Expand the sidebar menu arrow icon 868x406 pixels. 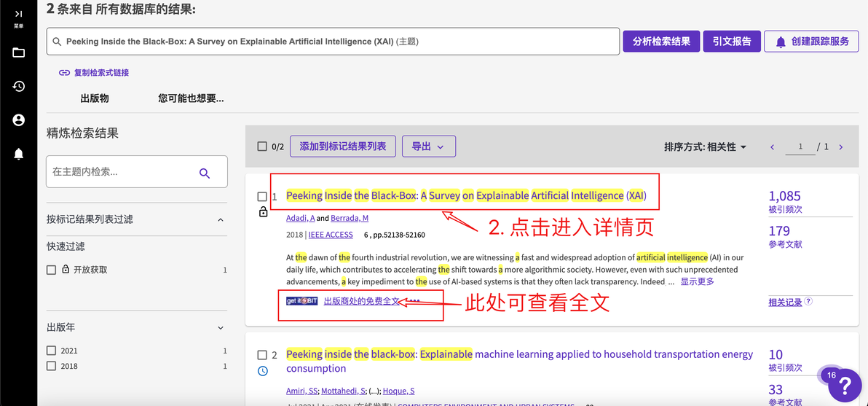19,14
